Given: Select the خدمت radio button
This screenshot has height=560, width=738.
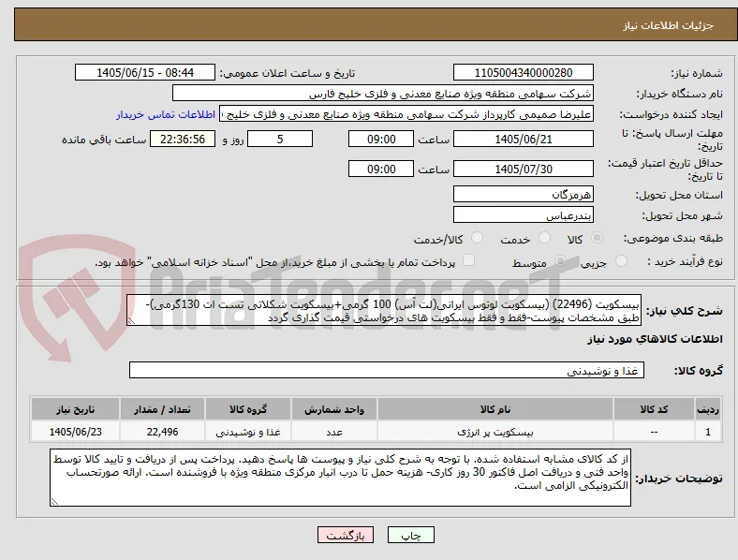Looking at the screenshot, I should [x=544, y=238].
